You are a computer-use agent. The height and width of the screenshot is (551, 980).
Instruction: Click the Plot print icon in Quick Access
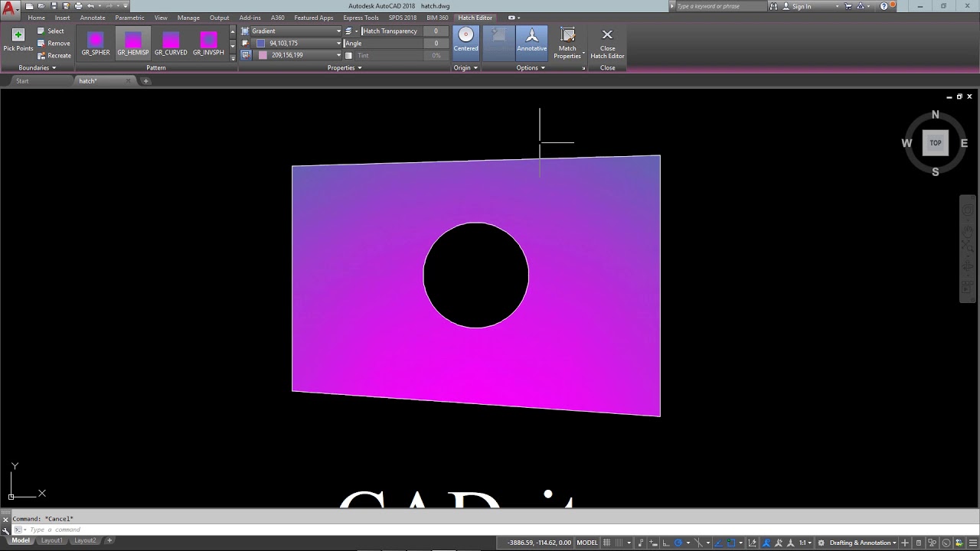[78, 6]
